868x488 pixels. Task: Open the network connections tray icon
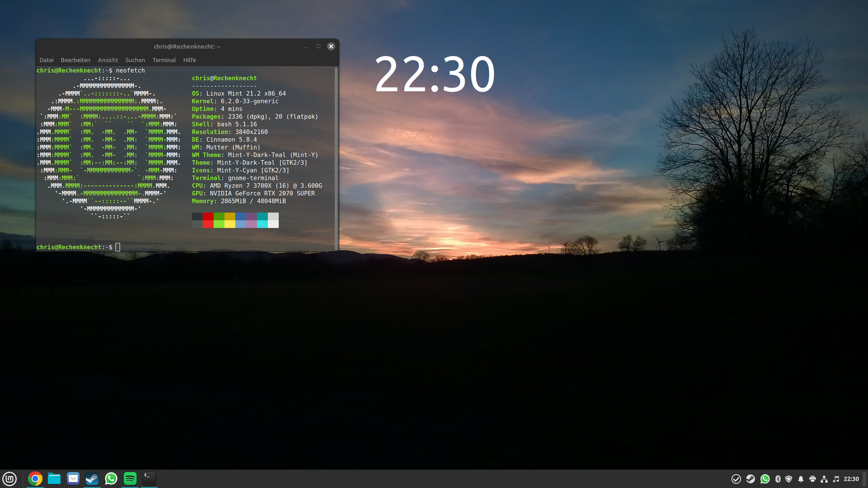(825, 479)
